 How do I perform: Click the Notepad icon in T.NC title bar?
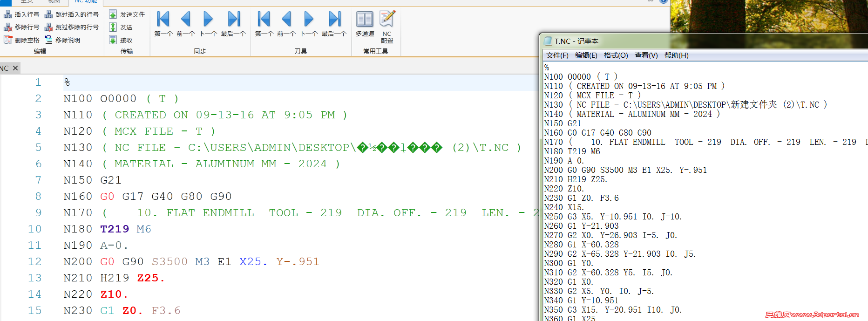click(x=548, y=41)
